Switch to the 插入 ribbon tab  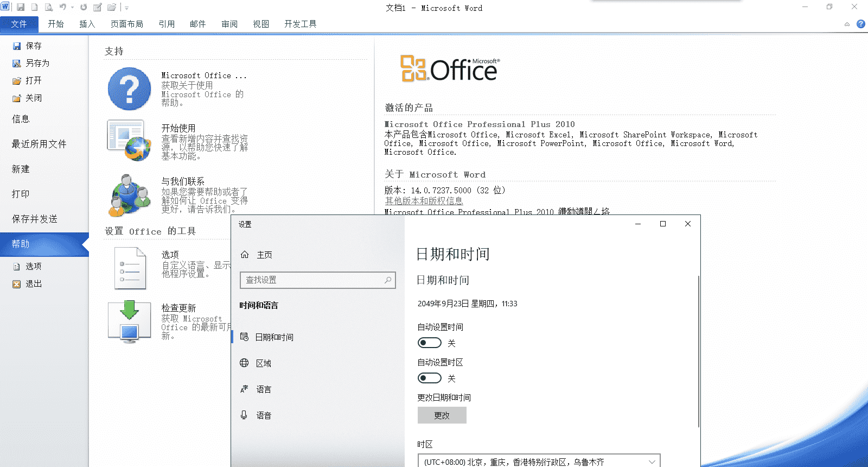pos(87,24)
